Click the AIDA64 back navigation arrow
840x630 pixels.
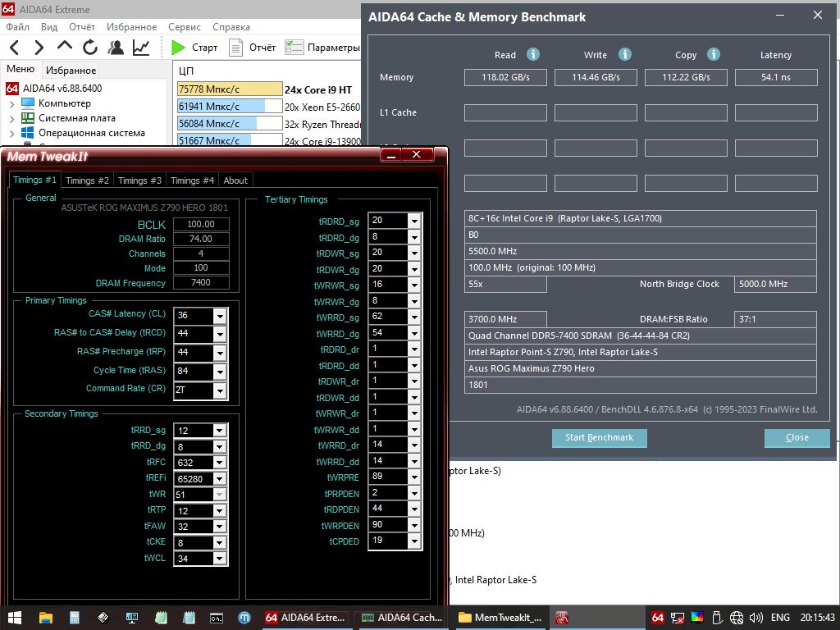[x=15, y=48]
